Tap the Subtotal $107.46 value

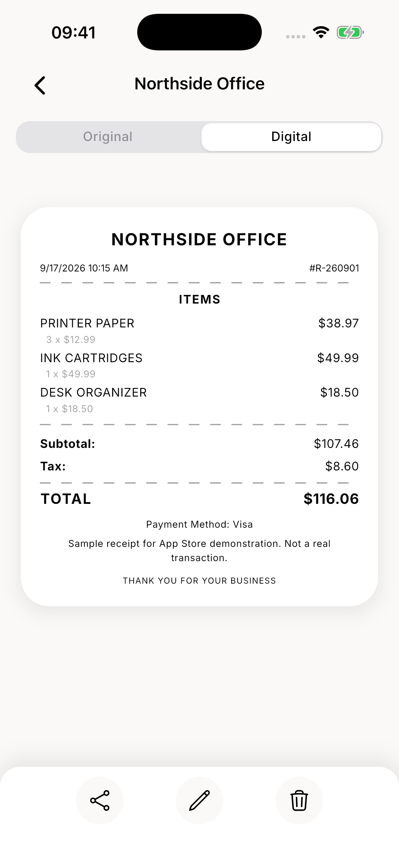(x=336, y=444)
